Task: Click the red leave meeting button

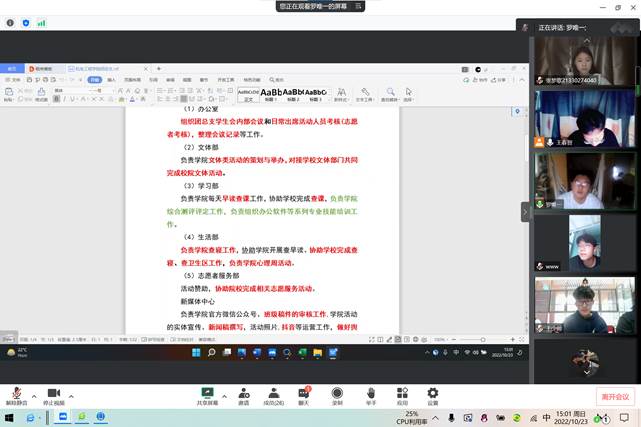Action: [x=615, y=397]
